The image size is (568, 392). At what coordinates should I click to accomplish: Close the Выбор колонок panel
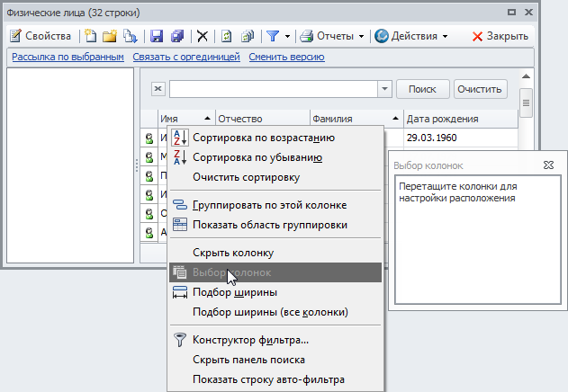pyautogui.click(x=548, y=166)
